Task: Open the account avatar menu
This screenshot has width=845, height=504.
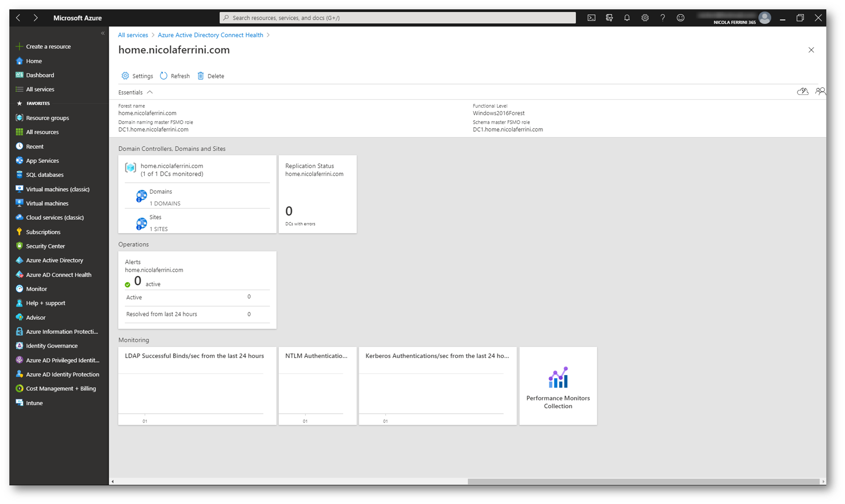Action: coord(764,18)
